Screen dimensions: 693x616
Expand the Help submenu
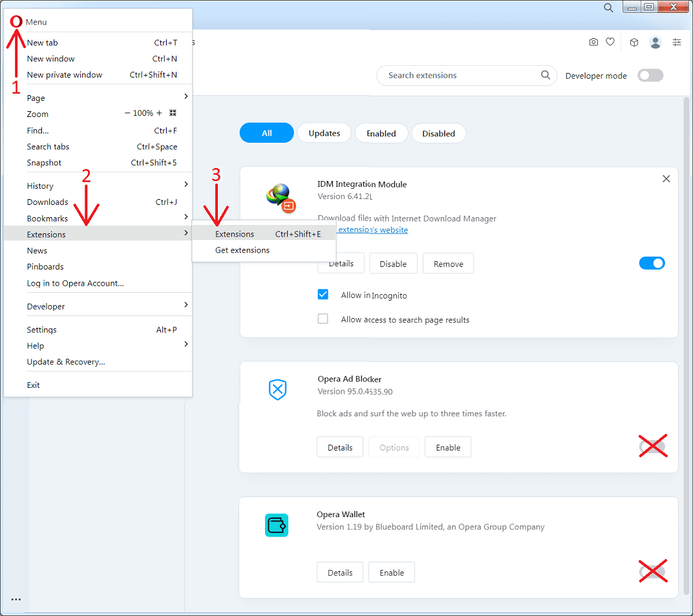[x=36, y=345]
